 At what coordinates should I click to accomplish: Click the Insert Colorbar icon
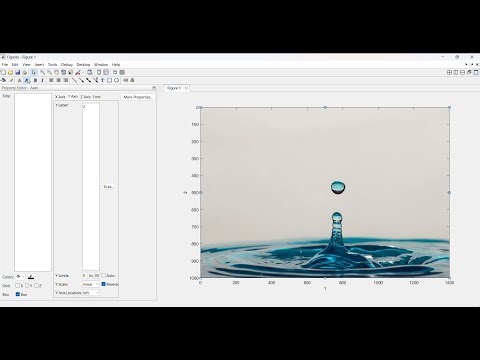pos(99,72)
